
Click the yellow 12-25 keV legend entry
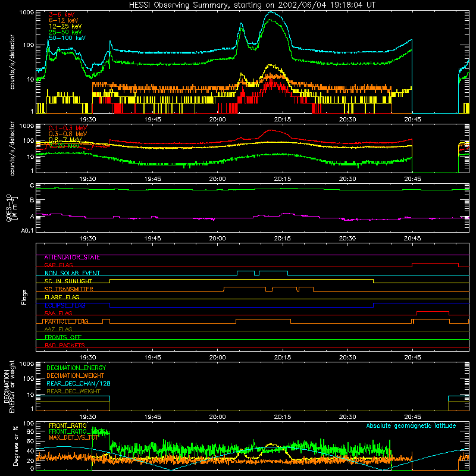[x=65, y=26]
